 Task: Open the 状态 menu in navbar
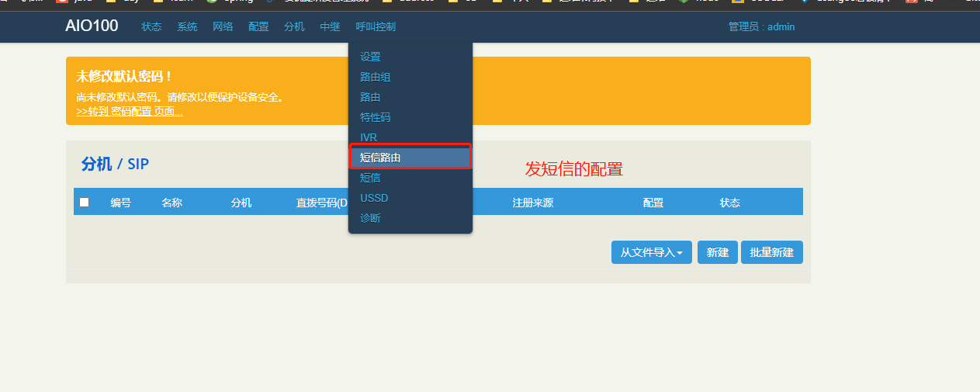[x=151, y=27]
